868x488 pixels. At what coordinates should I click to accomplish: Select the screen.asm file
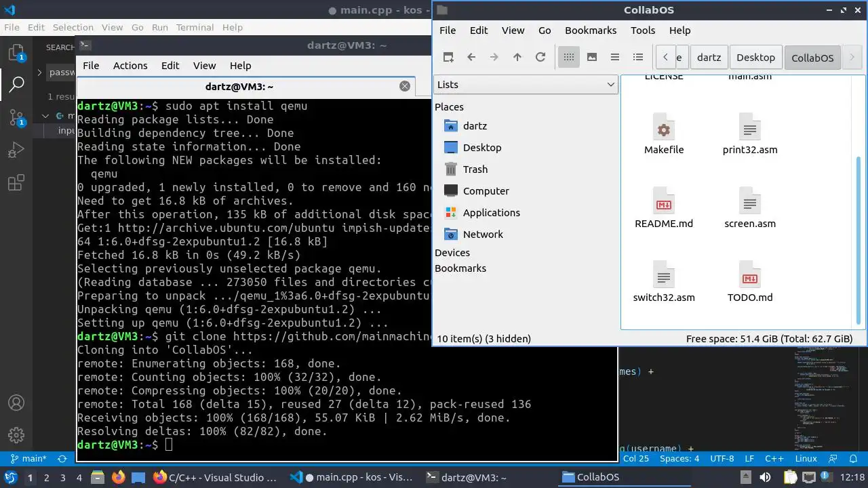tap(750, 208)
